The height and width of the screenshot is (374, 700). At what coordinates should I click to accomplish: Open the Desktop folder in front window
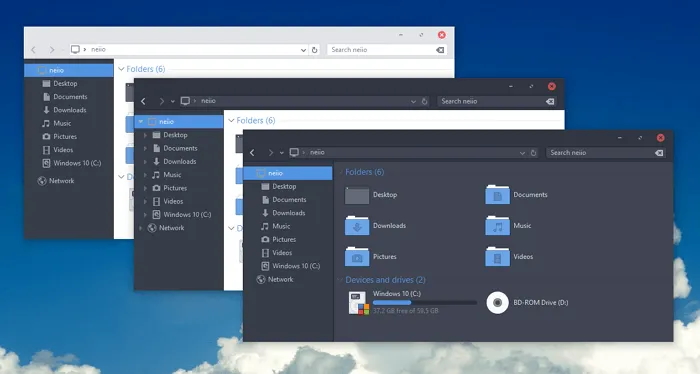pos(357,195)
